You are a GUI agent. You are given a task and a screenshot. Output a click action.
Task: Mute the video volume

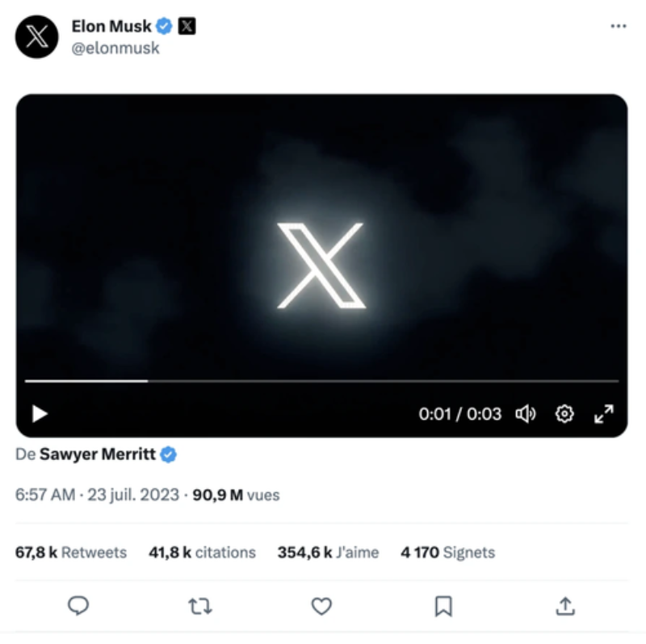point(526,414)
